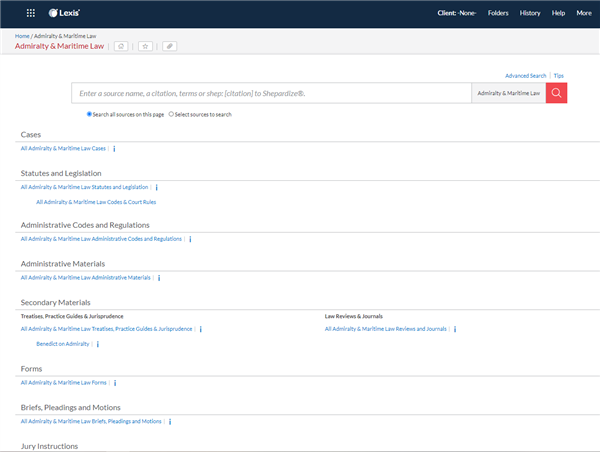The height and width of the screenshot is (452, 600).
Task: Click the Treatises, Practice Guides & Jurisprudence subheading
Action: pyautogui.click(x=72, y=317)
